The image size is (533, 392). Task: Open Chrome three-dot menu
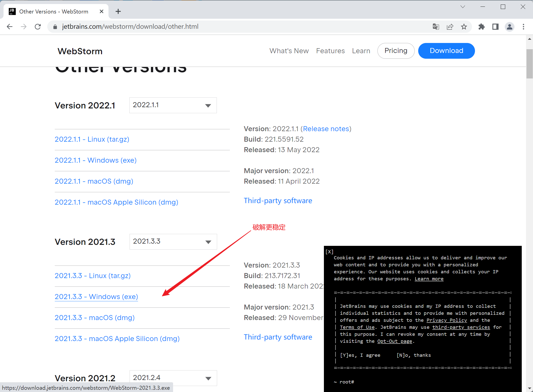pyautogui.click(x=523, y=26)
